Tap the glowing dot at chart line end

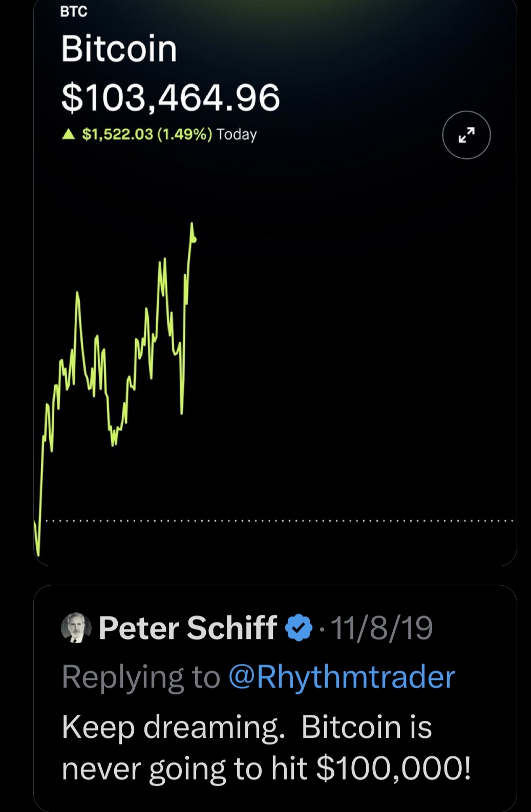click(x=194, y=239)
